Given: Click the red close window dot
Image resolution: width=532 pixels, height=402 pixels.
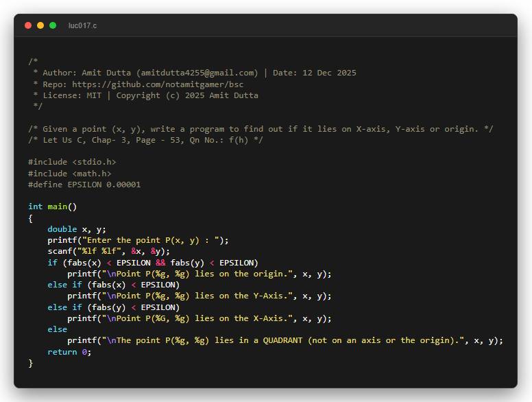Looking at the screenshot, I should (x=28, y=25).
